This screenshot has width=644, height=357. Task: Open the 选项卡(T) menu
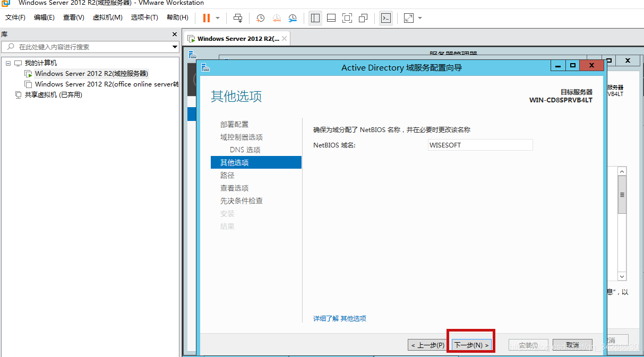[144, 18]
